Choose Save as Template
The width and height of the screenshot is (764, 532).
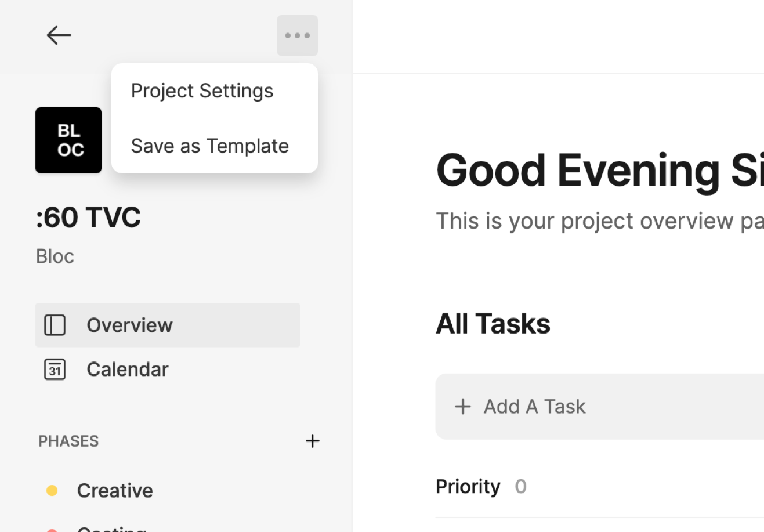[209, 146]
